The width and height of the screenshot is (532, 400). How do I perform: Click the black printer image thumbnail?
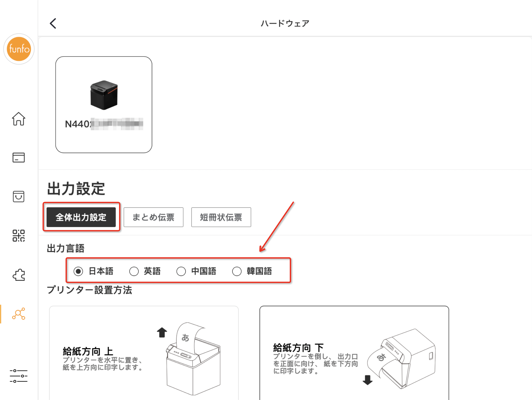point(104,95)
